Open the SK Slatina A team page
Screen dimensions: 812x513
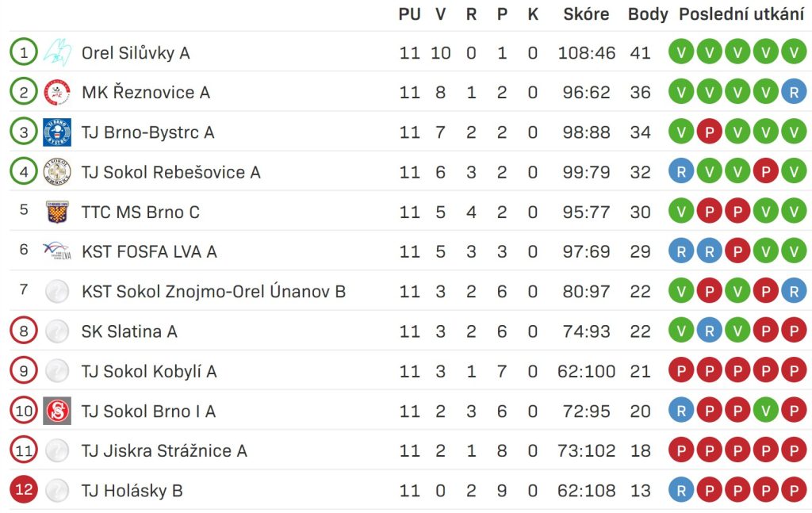point(129,331)
